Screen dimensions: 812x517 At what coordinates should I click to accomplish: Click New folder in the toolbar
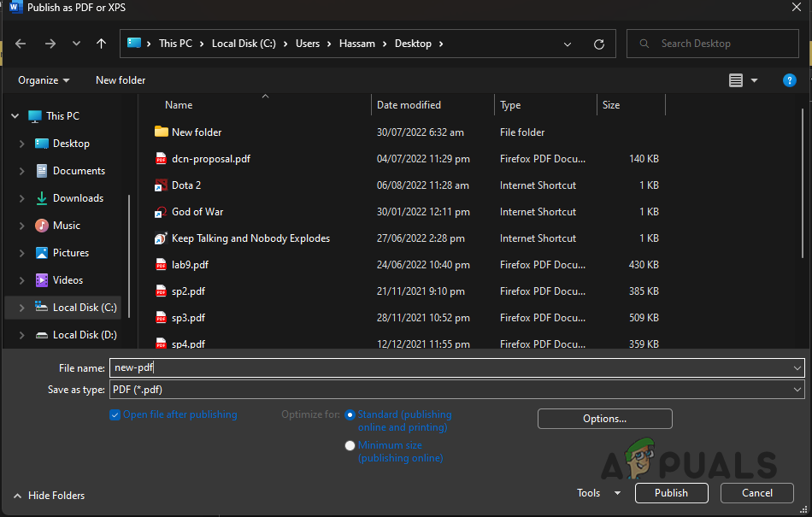pyautogui.click(x=121, y=80)
